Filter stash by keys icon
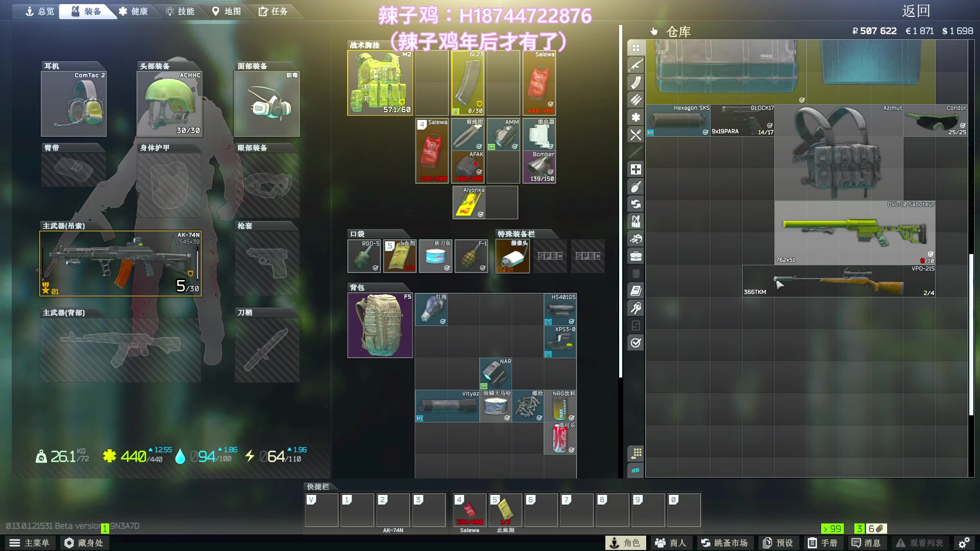The image size is (980, 551). click(x=636, y=308)
